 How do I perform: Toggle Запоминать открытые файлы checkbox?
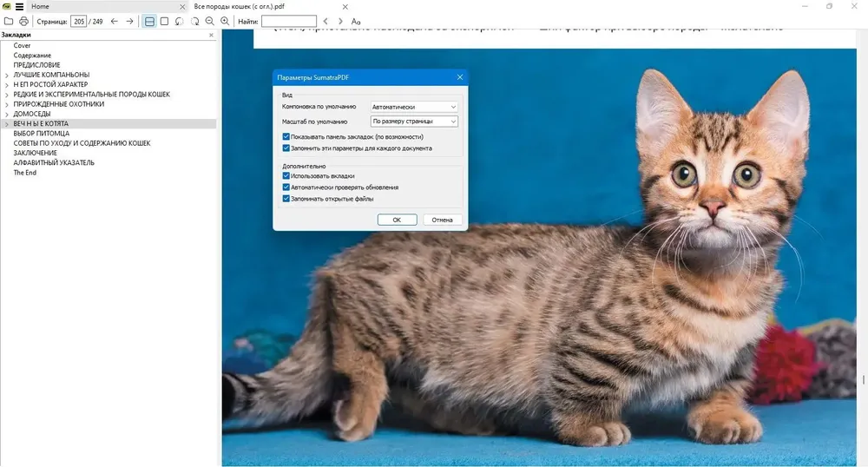pos(286,199)
